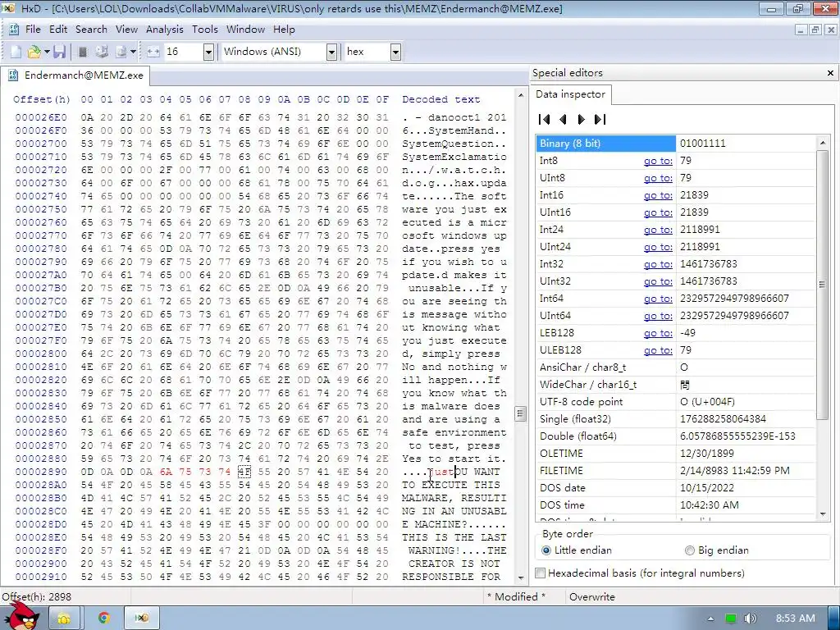Open the Windows (ANSI) charset dropdown

click(331, 52)
